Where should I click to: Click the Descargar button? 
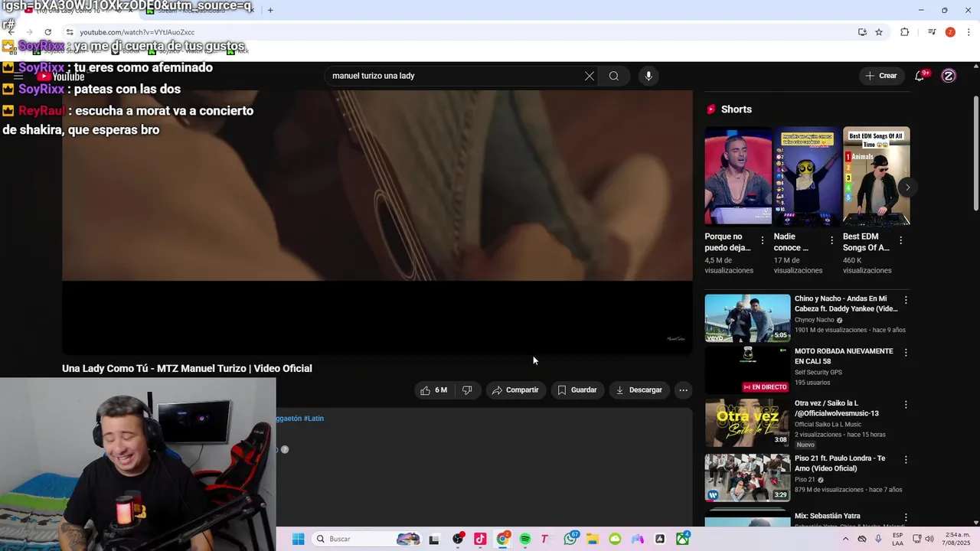[639, 390]
